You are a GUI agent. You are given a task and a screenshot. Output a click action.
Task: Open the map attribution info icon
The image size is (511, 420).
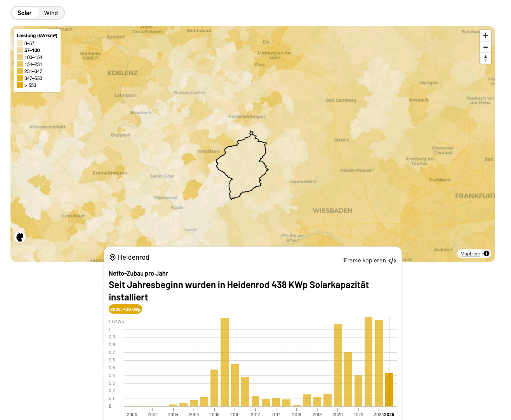click(487, 253)
